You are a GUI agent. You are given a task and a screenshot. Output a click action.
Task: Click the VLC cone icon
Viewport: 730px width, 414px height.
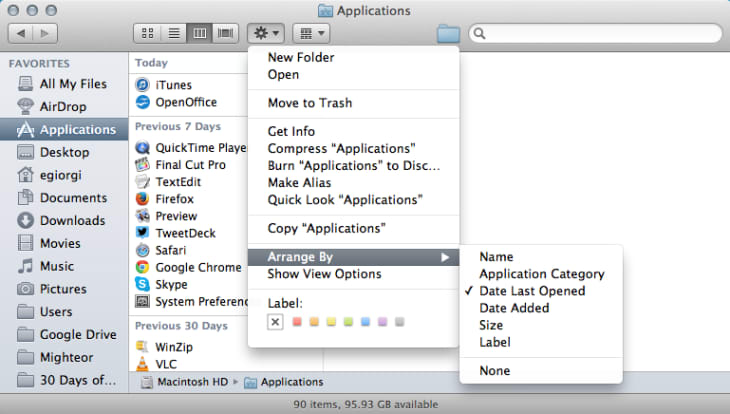click(143, 364)
